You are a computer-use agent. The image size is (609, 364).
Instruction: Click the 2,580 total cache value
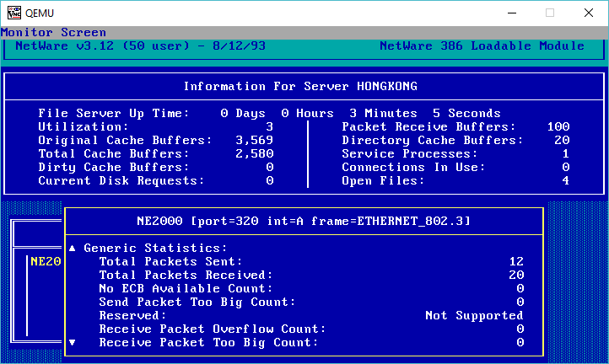(255, 153)
